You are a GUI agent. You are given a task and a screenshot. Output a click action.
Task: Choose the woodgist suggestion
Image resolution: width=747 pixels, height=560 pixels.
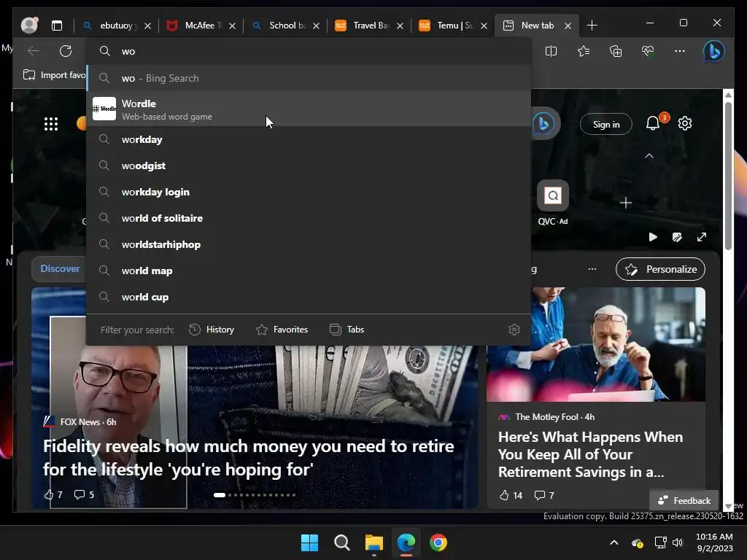pos(309,166)
